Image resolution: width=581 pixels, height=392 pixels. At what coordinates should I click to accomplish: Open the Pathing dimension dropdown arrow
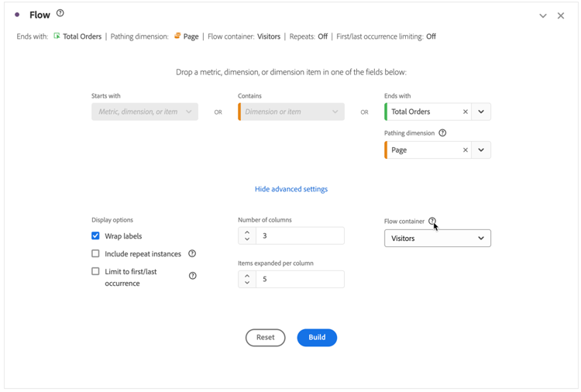point(481,150)
